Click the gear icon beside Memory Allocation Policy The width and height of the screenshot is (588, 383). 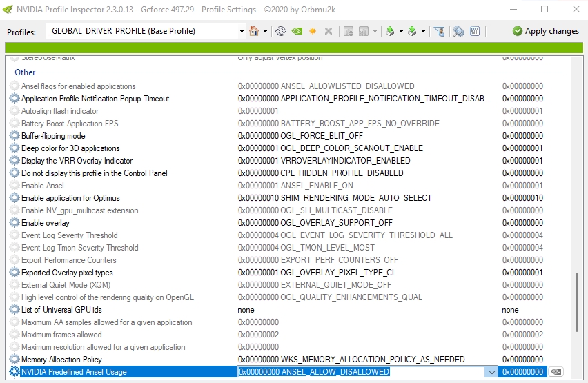(x=14, y=360)
